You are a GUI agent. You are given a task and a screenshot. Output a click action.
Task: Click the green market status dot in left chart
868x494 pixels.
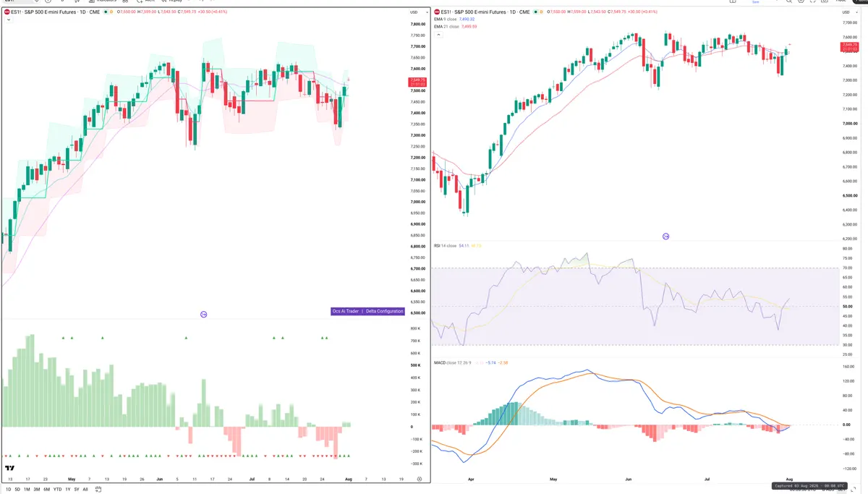point(106,12)
